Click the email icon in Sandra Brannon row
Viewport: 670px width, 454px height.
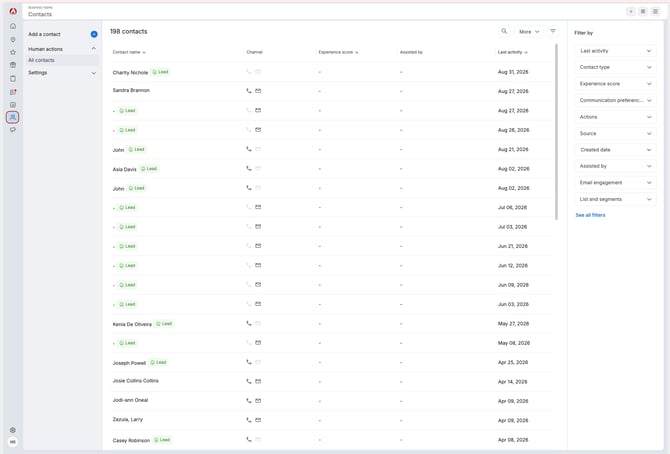coord(258,91)
